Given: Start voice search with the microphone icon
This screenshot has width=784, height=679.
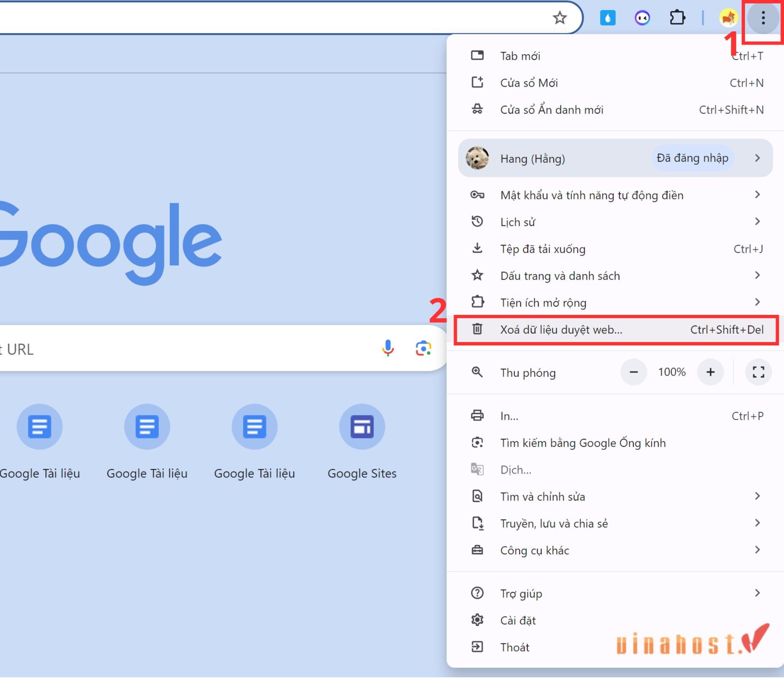Looking at the screenshot, I should click(x=388, y=348).
